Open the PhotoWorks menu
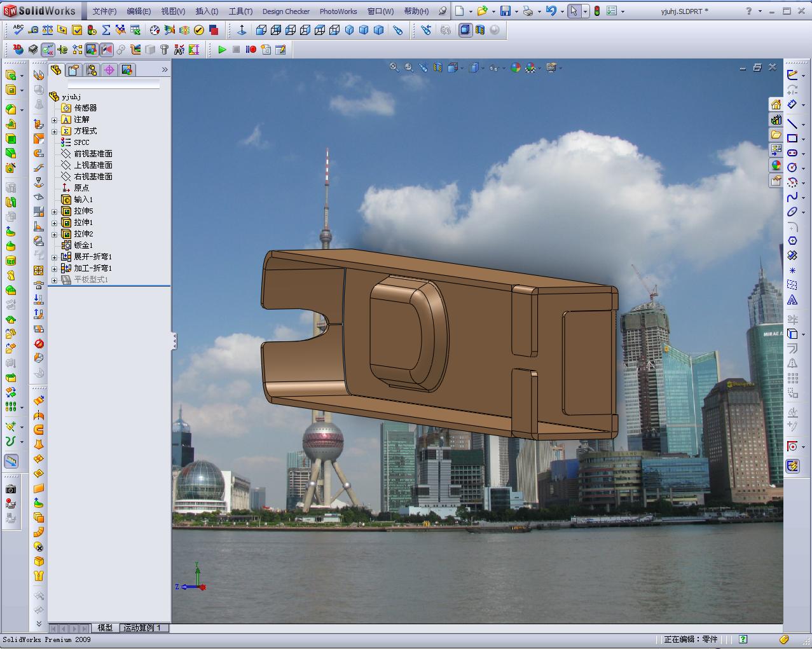 pyautogui.click(x=338, y=11)
